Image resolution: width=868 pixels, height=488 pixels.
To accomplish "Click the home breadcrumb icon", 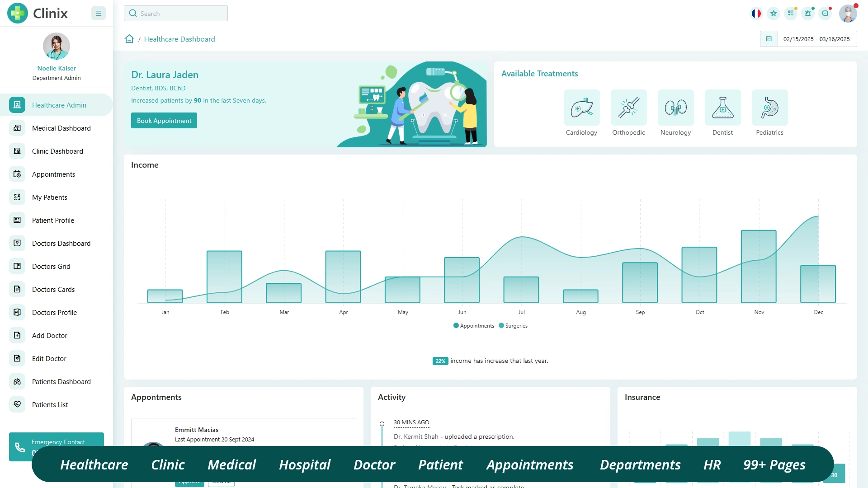I will pyautogui.click(x=129, y=39).
